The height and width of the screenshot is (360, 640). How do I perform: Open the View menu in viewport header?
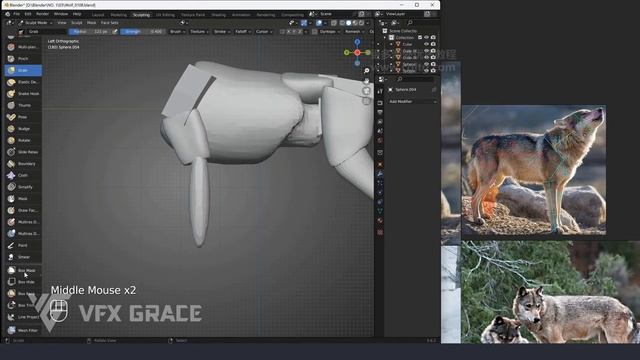[x=62, y=23]
